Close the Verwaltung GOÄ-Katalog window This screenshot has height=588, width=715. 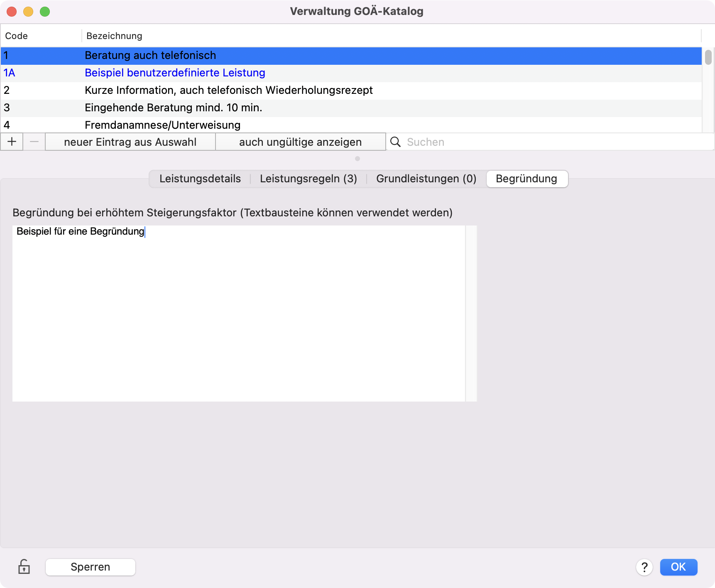12,12
